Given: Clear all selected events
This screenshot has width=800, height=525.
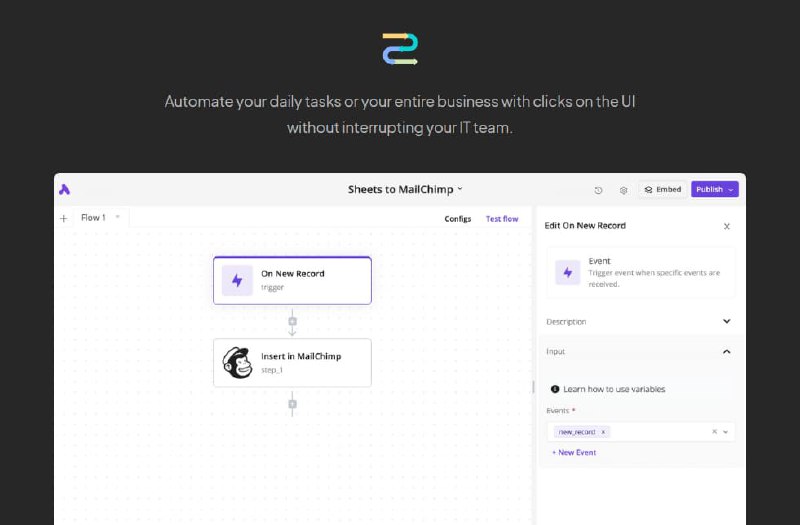Looking at the screenshot, I should click(714, 432).
